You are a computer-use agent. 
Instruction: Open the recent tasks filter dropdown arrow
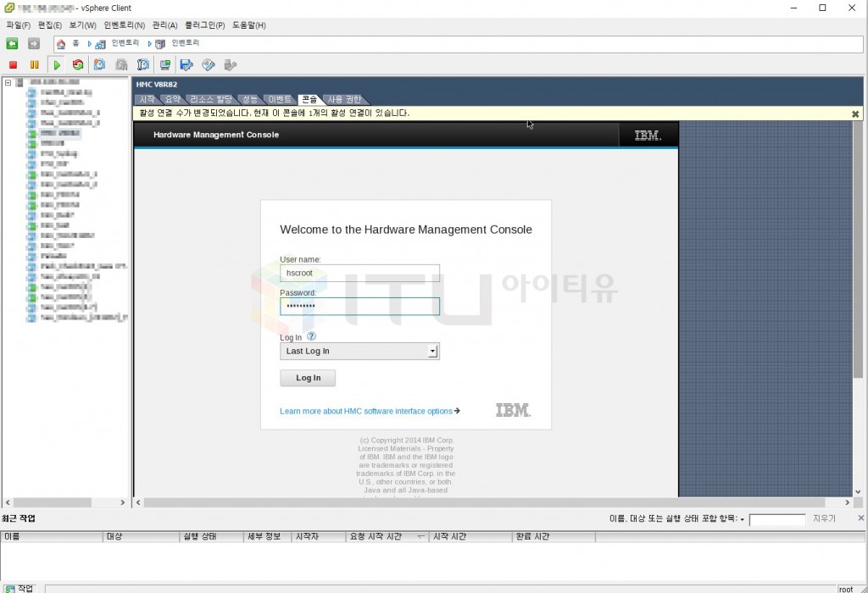743,519
